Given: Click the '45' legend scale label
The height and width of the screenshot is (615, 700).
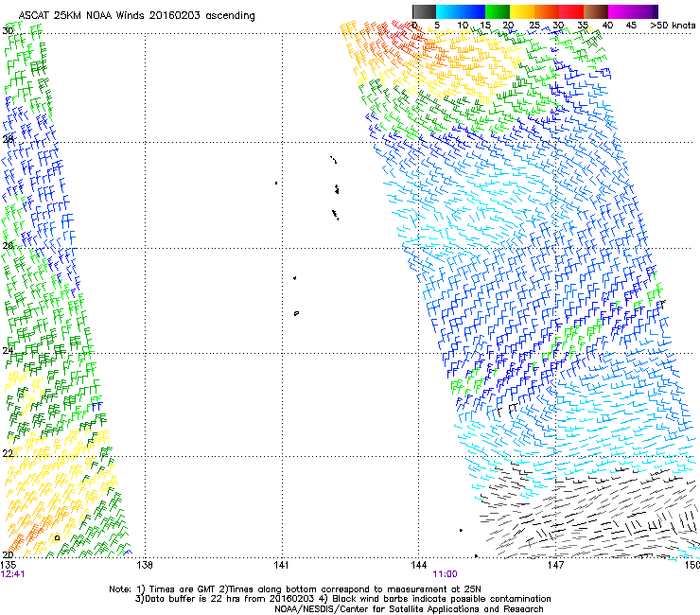Looking at the screenshot, I should pos(631,26).
